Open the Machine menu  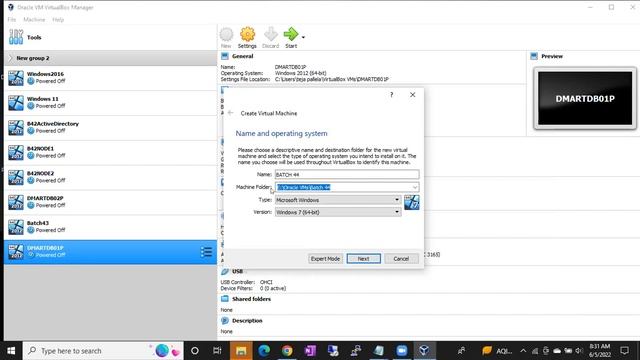(x=34, y=20)
